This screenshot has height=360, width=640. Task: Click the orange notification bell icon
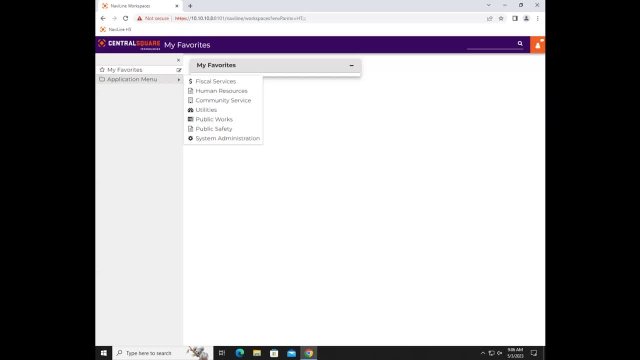pyautogui.click(x=538, y=45)
